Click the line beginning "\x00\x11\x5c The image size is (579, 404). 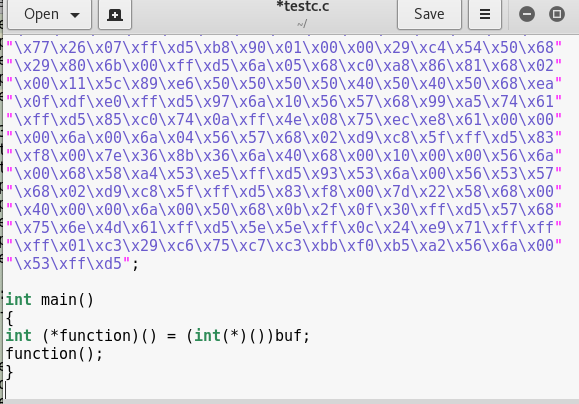pyautogui.click(x=284, y=84)
